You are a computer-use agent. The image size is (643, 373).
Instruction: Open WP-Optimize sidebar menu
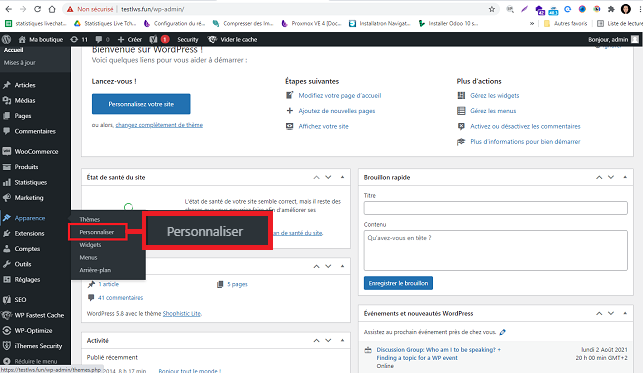(33, 330)
